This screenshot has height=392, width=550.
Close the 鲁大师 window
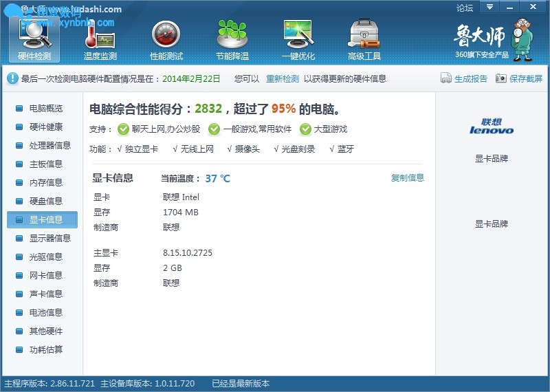pyautogui.click(x=533, y=7)
